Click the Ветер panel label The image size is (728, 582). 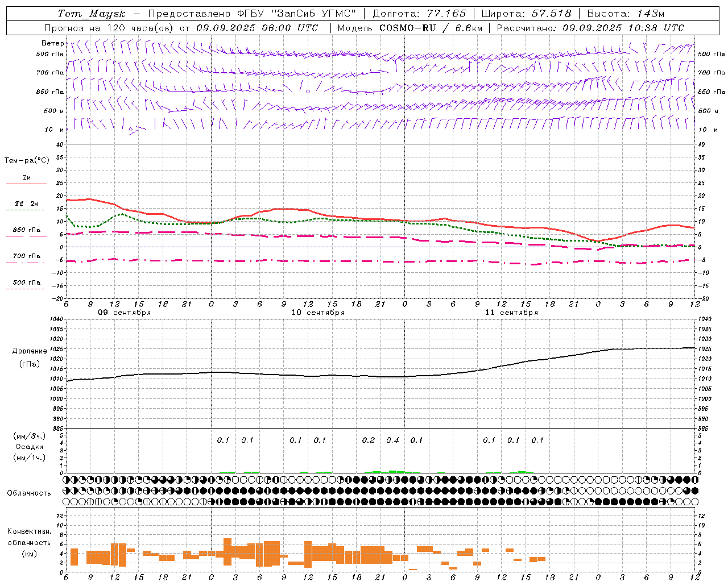pyautogui.click(x=52, y=43)
